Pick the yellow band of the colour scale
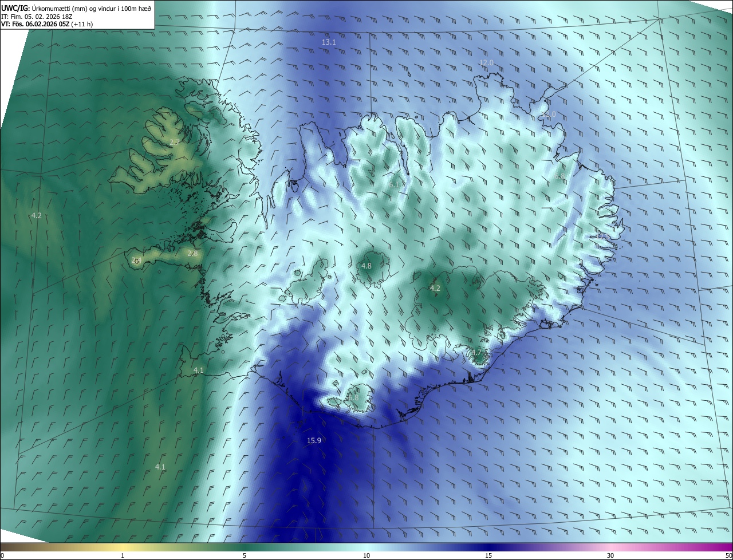Screen dimensions: 733x560 (123, 547)
